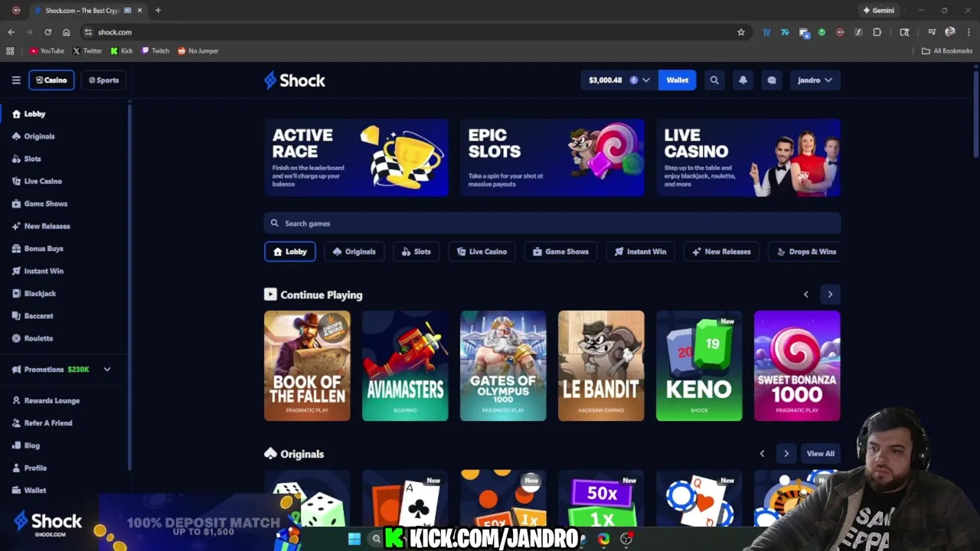The image size is (980, 551).
Task: Click View All for Originals
Action: coord(820,454)
